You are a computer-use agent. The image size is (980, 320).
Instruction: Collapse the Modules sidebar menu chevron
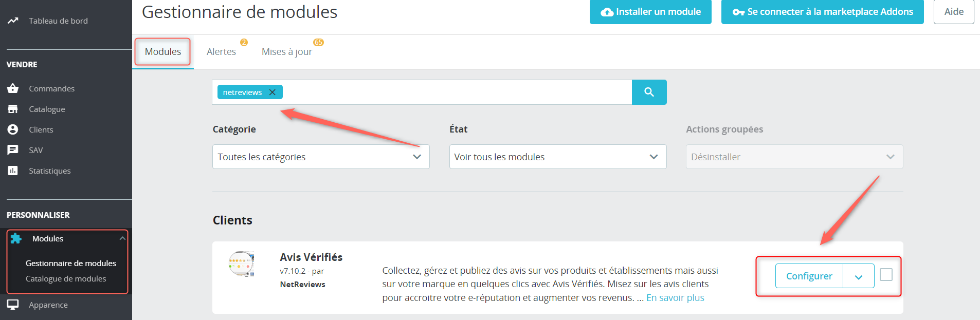pos(122,238)
